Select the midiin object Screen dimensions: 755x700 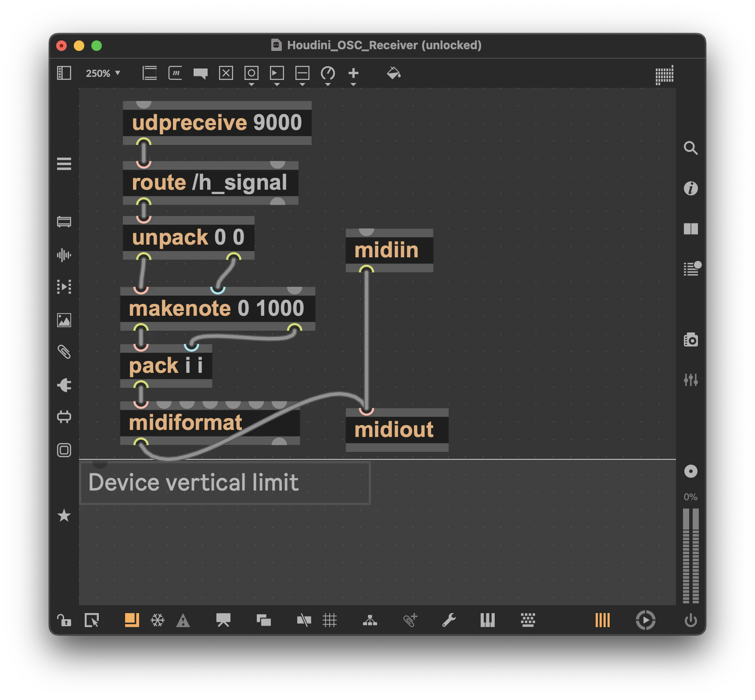click(389, 250)
